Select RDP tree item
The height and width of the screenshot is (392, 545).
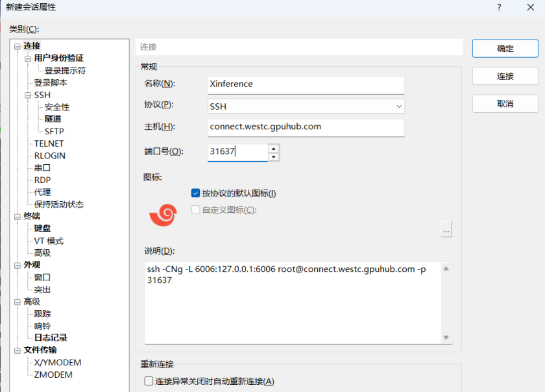42,180
